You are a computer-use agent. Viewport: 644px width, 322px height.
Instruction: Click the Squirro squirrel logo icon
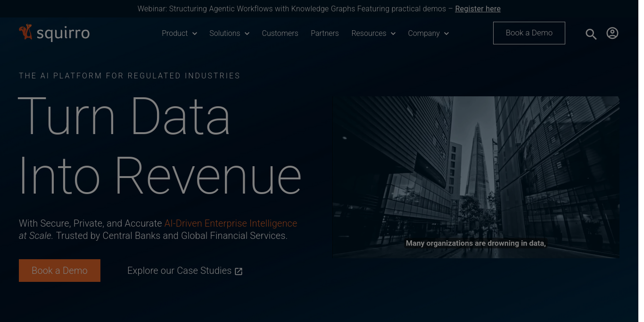click(25, 32)
